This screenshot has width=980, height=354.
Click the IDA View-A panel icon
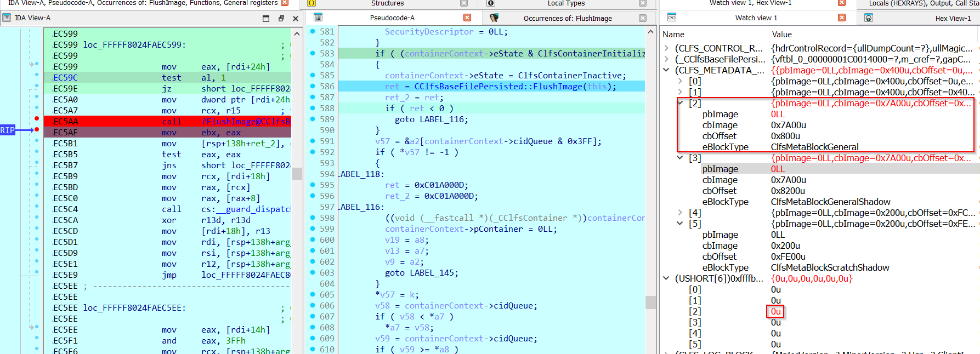tap(7, 18)
